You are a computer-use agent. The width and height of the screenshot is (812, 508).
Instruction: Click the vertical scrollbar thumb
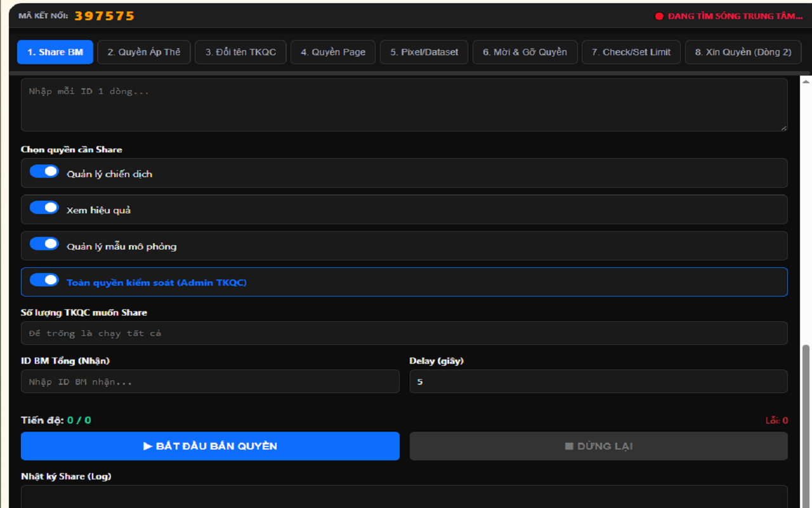point(806,426)
